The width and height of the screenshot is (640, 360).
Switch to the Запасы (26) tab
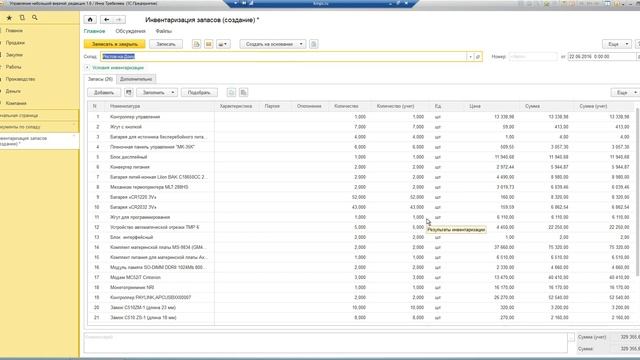100,79
